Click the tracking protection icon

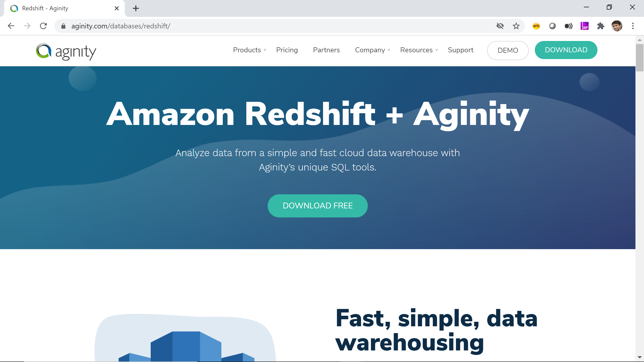[x=500, y=26]
